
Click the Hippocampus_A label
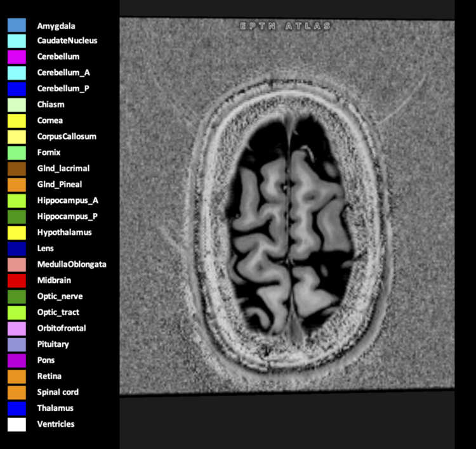[68, 201]
